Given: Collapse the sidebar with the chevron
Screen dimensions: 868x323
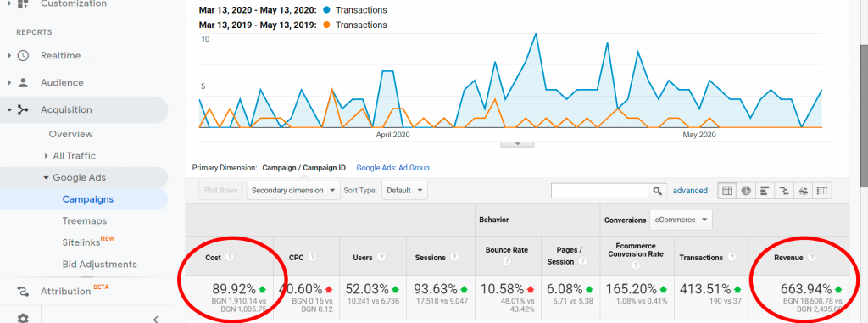Looking at the screenshot, I should click(x=156, y=319).
